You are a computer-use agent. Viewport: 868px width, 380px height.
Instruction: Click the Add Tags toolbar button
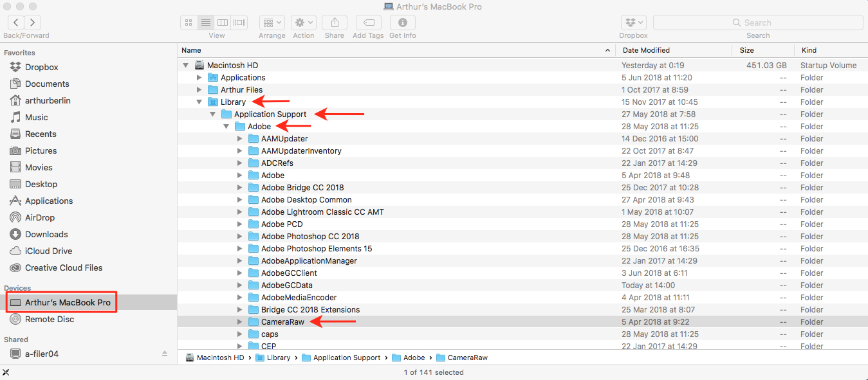(369, 23)
